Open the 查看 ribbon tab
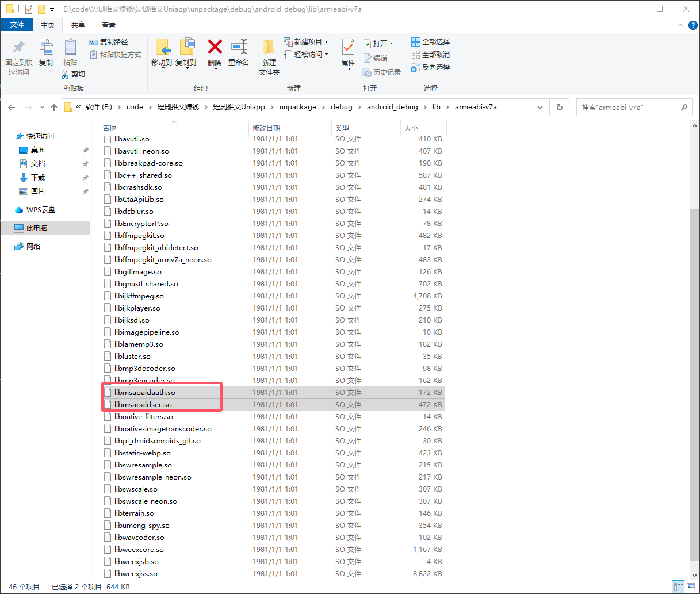This screenshot has width=700, height=594. coord(109,25)
